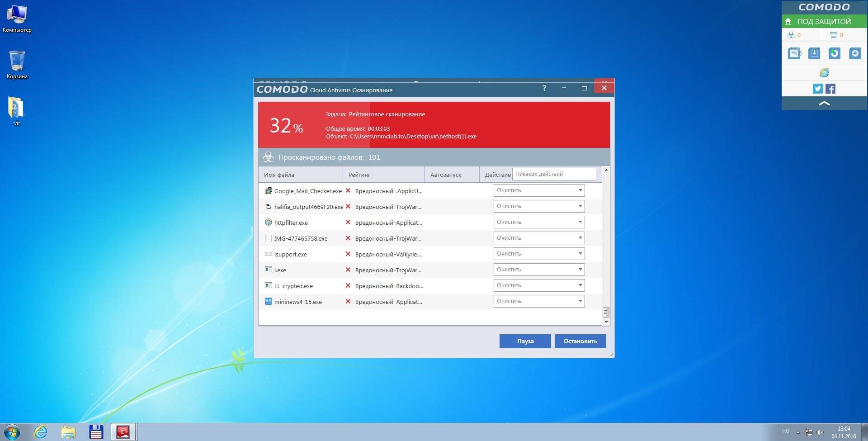Screen dimensions: 868x441
Task: Click the scan list scrollbar thumb
Action: tap(606, 312)
